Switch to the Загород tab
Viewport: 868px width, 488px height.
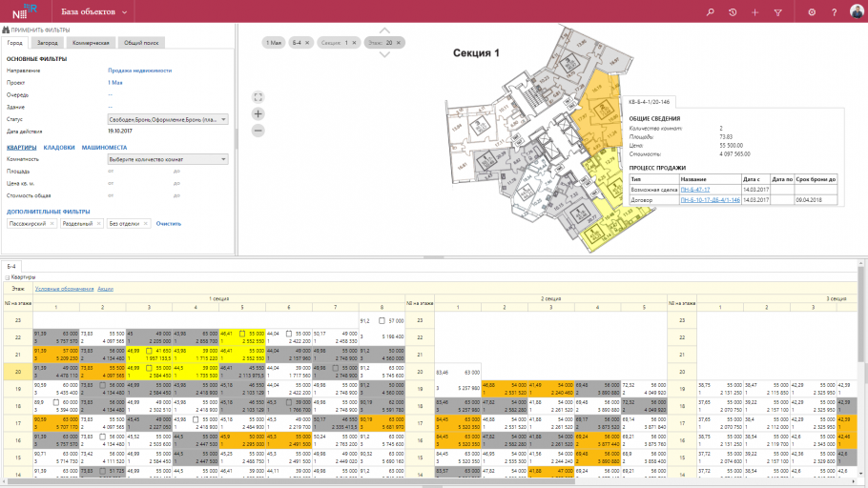[x=48, y=43]
